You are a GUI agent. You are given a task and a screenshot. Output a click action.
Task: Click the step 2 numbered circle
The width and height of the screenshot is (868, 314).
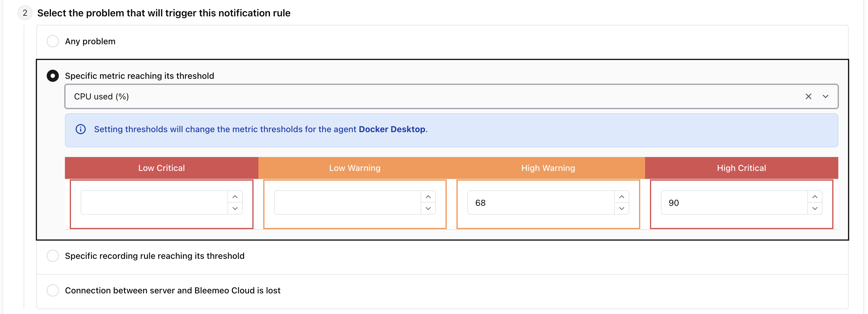tap(25, 13)
